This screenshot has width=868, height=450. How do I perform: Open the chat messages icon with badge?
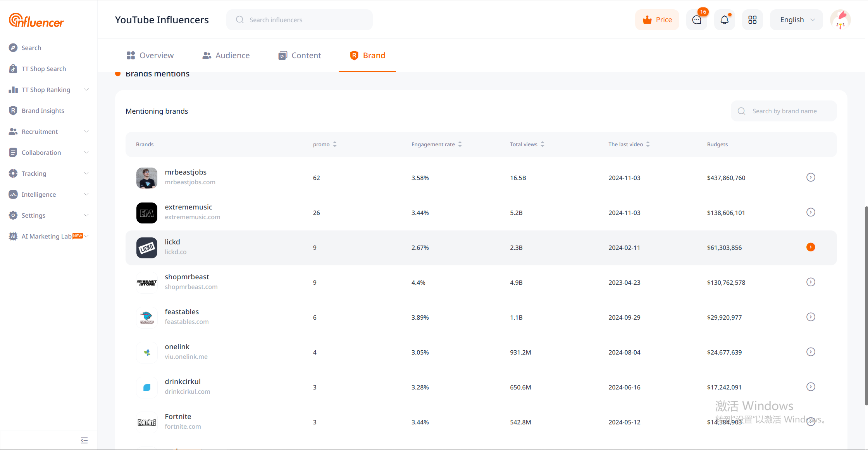coord(696,20)
